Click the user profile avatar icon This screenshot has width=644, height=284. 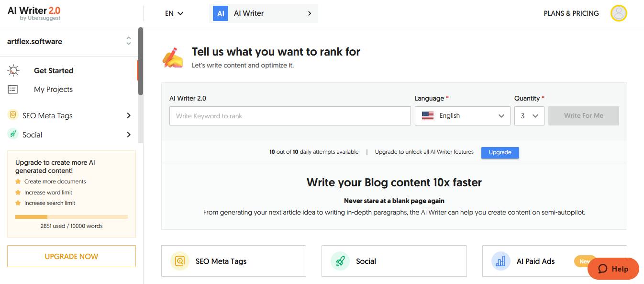pos(619,13)
